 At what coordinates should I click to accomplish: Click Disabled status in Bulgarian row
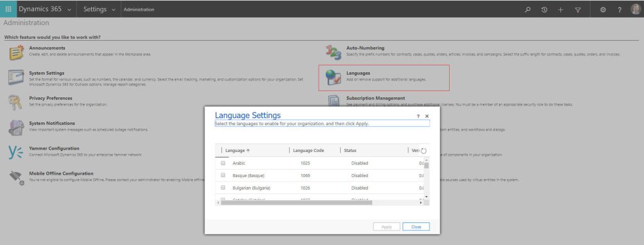click(359, 188)
